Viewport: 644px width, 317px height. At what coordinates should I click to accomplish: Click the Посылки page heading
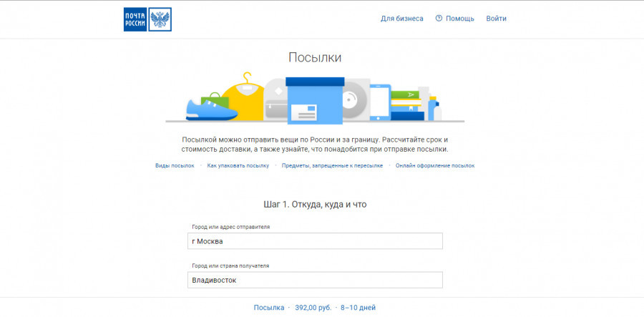tap(315, 57)
